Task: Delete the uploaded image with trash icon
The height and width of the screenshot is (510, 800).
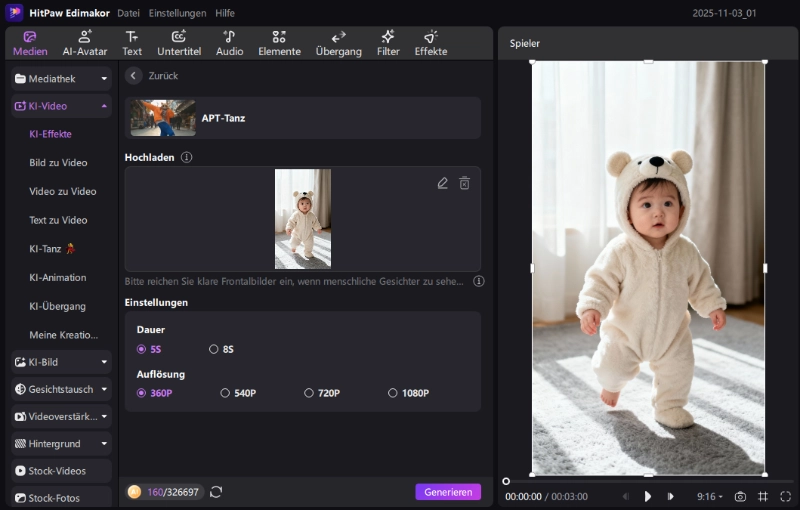Action: click(x=464, y=183)
